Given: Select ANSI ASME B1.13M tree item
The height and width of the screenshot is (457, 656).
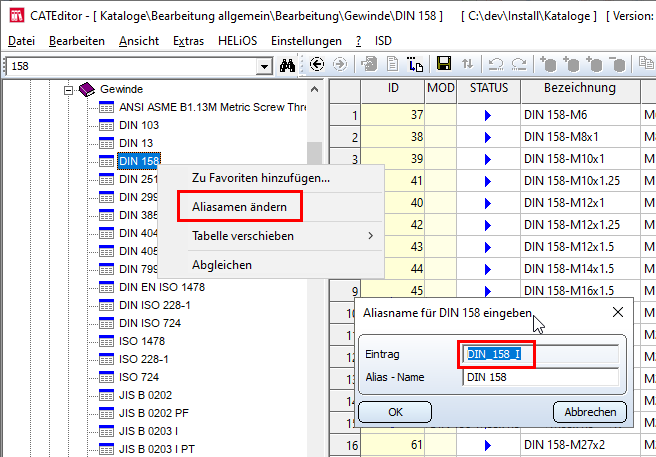Looking at the screenshot, I should pyautogui.click(x=213, y=107).
